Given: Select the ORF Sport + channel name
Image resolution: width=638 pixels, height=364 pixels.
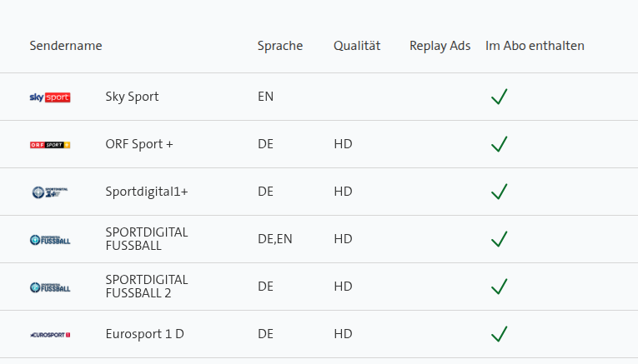Looking at the screenshot, I should pyautogui.click(x=139, y=144).
